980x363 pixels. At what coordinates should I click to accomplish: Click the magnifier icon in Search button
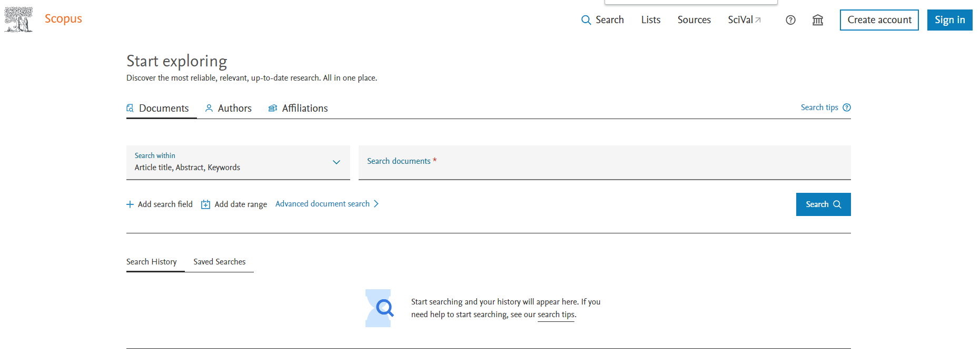pyautogui.click(x=837, y=204)
